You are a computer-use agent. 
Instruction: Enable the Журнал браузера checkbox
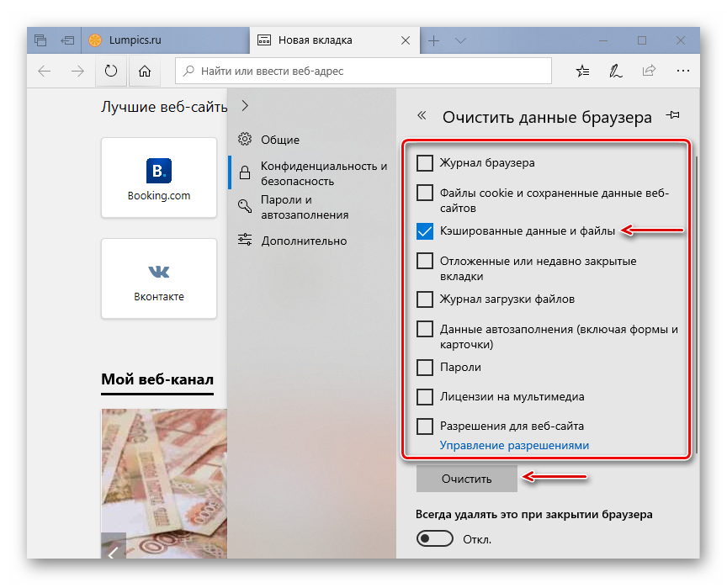(425, 163)
